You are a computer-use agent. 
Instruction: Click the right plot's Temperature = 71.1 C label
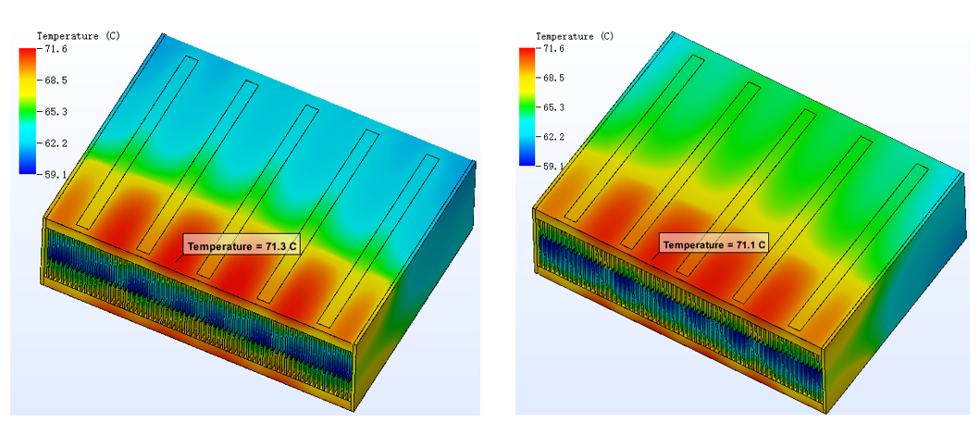coord(714,245)
